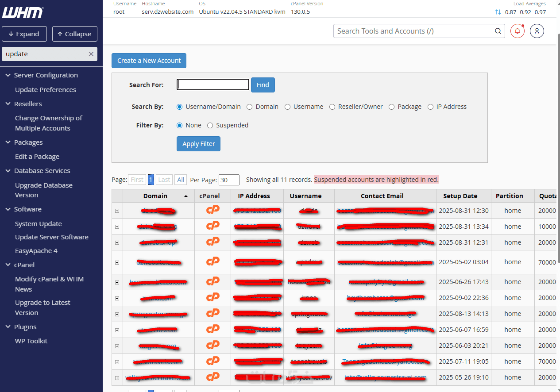The height and width of the screenshot is (392, 560).
Task: Open the cPanel icon for the 2025-08-31 13:34 row
Action: click(213, 226)
